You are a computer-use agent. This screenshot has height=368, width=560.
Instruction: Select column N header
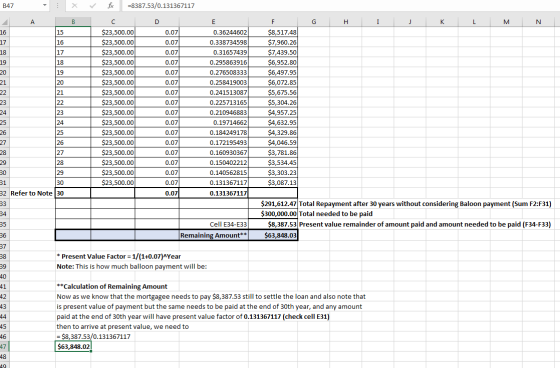pos(538,22)
